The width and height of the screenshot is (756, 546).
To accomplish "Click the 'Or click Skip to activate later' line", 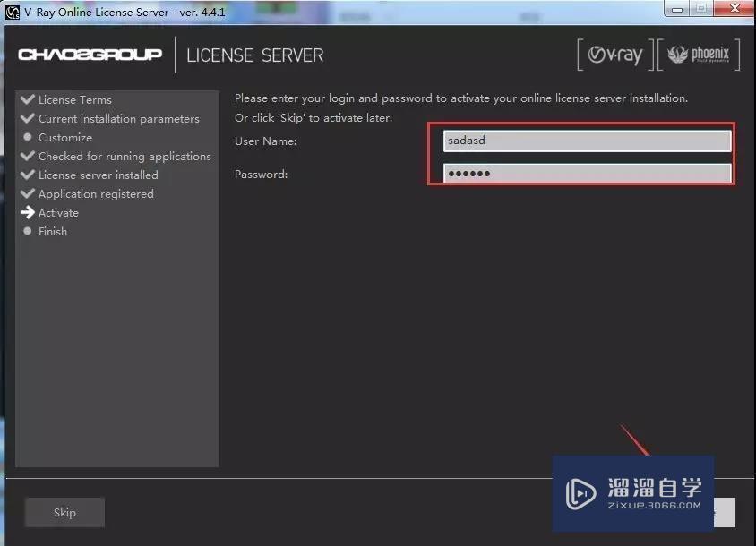I will click(x=314, y=118).
